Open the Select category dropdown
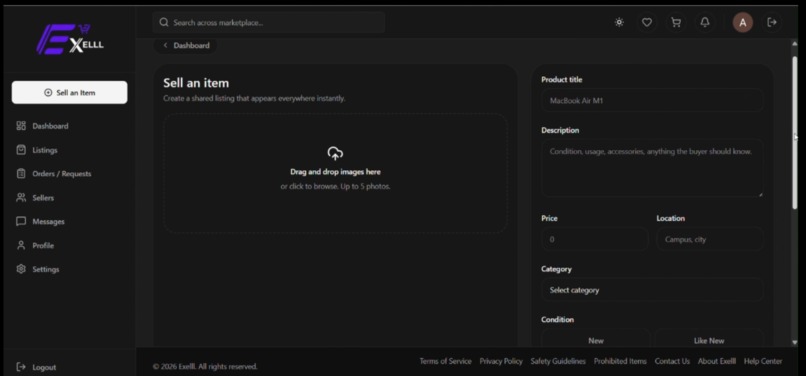Screen dimensions: 806x376 coord(652,290)
